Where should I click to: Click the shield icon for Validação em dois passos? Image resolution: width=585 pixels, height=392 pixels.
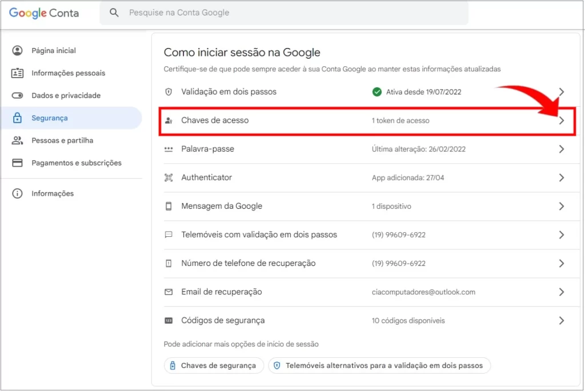click(169, 92)
